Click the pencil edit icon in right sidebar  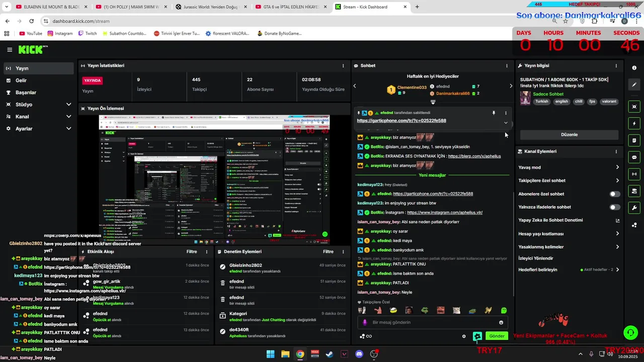pyautogui.click(x=634, y=85)
